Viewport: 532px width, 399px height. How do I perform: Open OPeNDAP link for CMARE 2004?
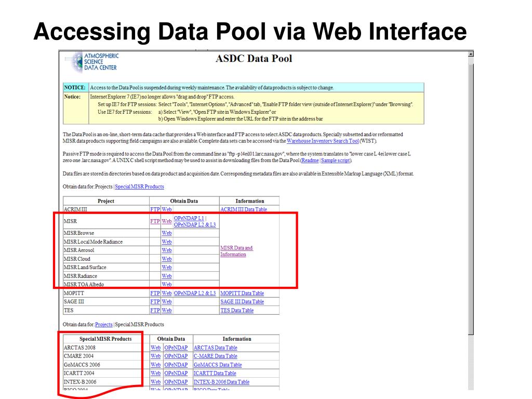[176, 356]
